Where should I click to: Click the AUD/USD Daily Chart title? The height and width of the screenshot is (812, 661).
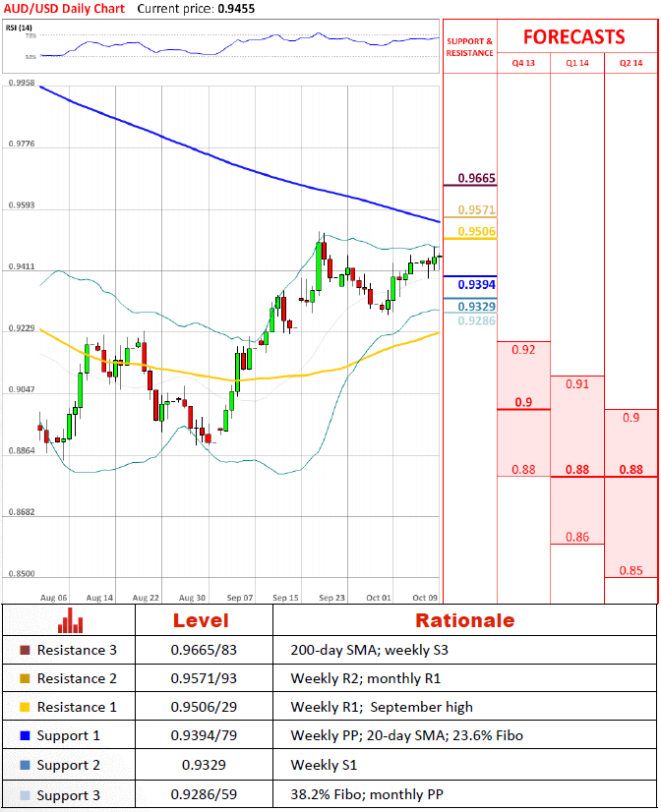tap(63, 8)
